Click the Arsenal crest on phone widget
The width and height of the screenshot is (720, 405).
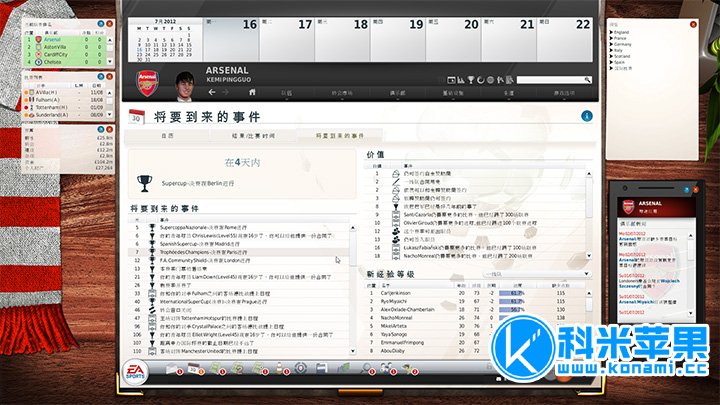tap(628, 207)
